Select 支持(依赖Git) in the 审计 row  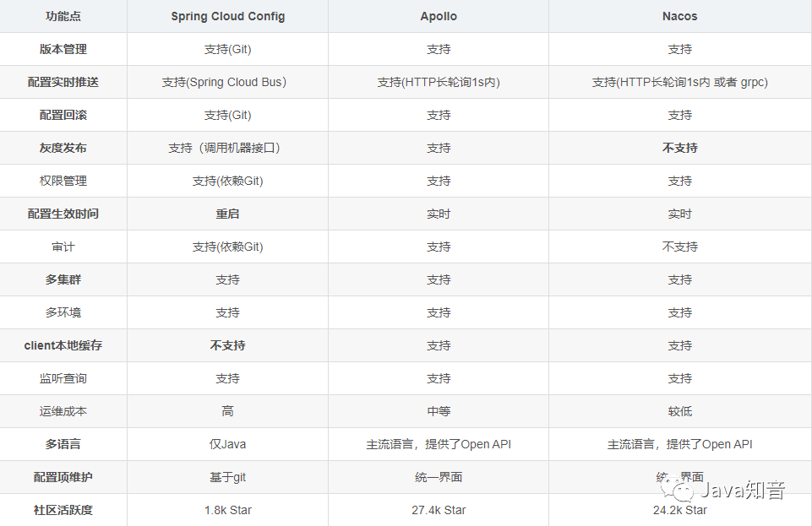228,247
